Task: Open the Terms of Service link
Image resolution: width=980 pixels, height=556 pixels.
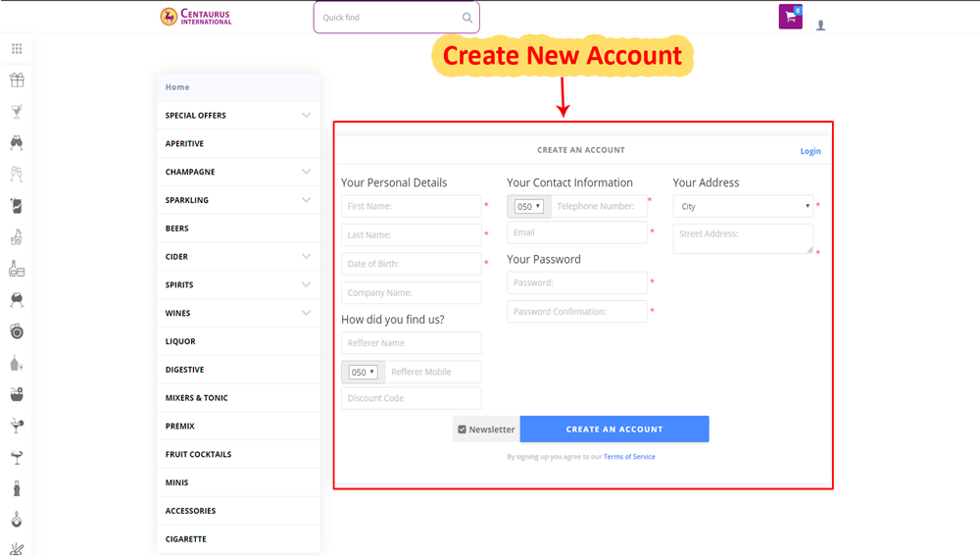Action: pos(629,457)
